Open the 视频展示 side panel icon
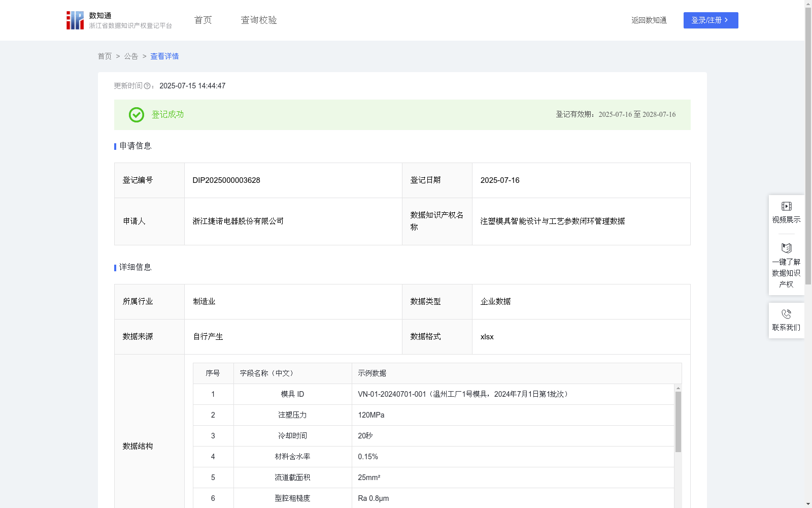This screenshot has width=812, height=508. point(786,206)
